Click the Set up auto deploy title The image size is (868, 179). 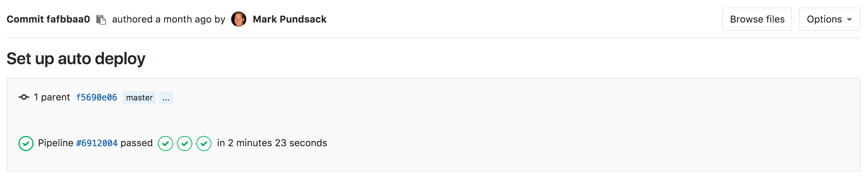click(x=76, y=59)
